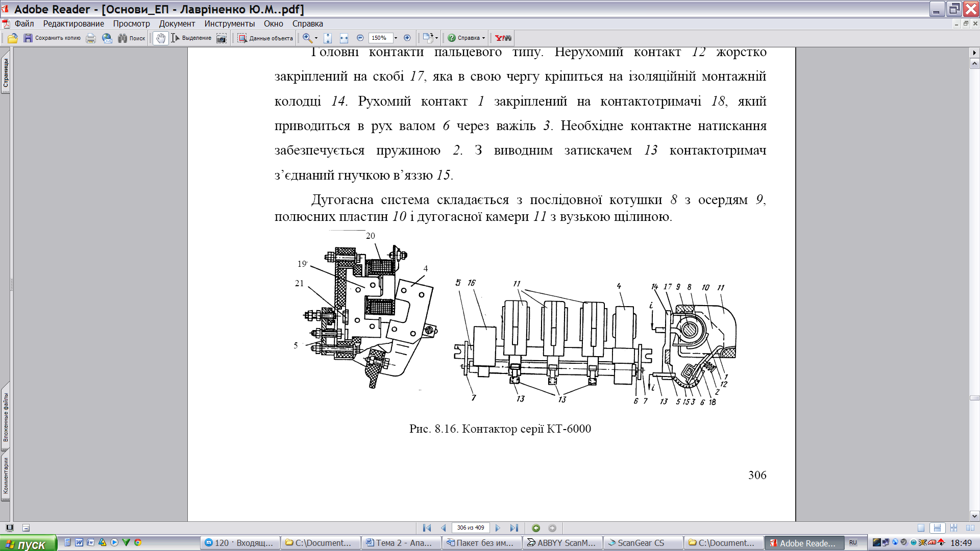Go to the next page

pyautogui.click(x=498, y=528)
